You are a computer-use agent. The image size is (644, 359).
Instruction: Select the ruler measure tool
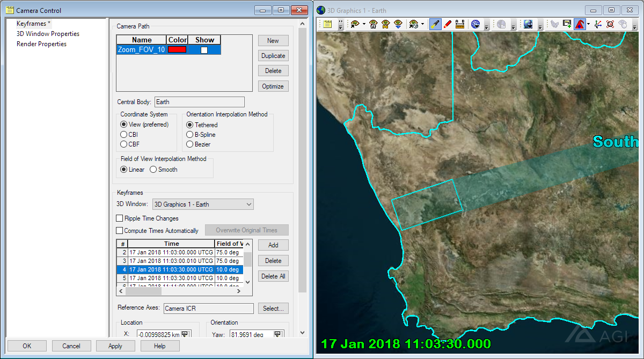click(459, 24)
